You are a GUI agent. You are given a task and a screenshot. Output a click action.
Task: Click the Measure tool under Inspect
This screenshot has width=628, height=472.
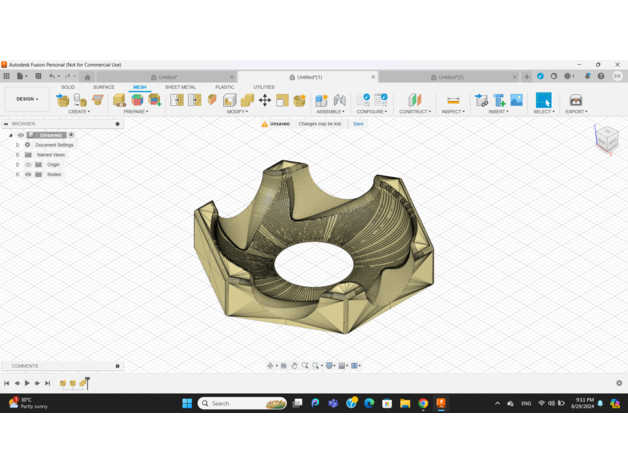[x=453, y=100]
